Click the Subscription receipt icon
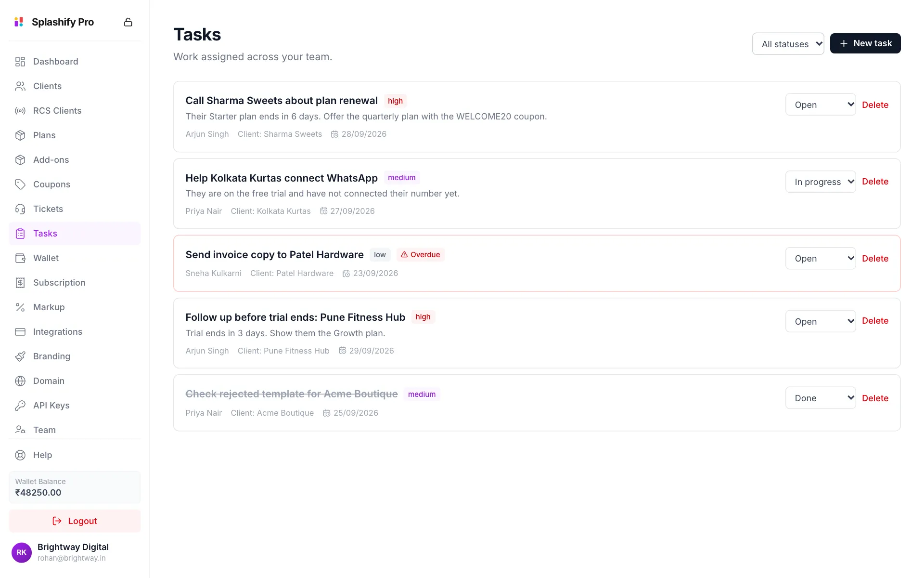 (20, 283)
